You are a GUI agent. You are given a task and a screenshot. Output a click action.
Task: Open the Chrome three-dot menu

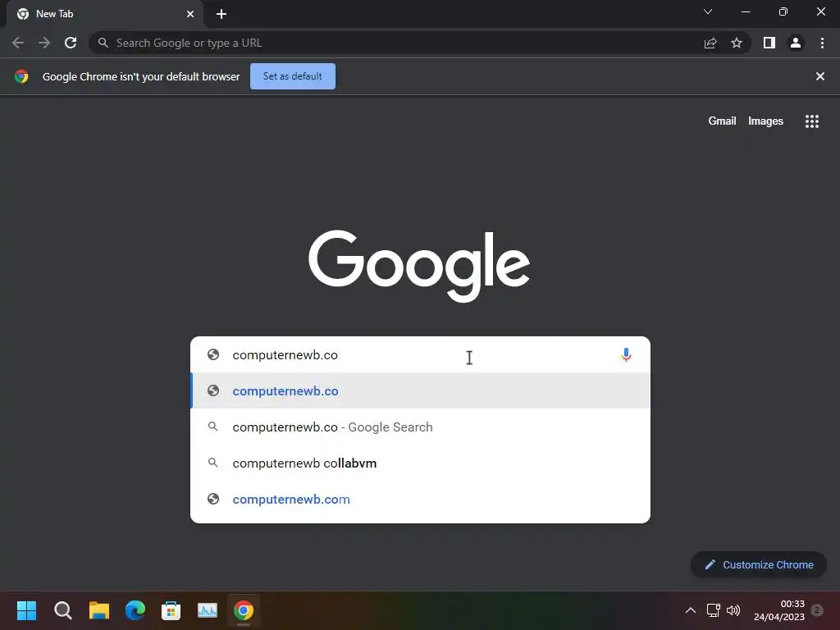pos(822,43)
